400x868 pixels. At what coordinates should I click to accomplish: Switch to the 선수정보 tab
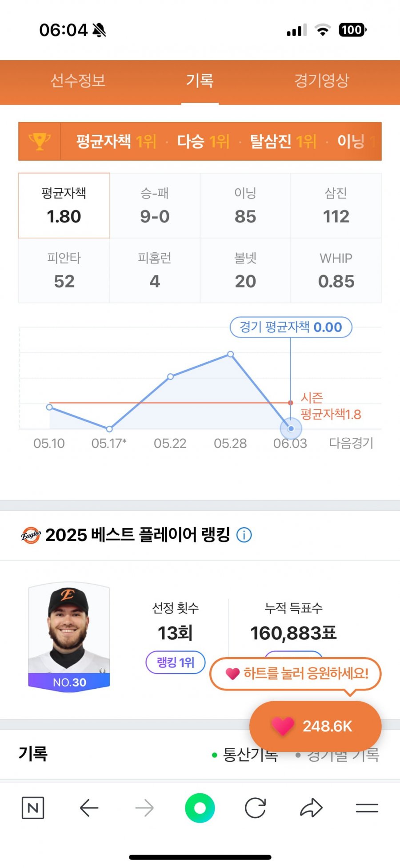[78, 81]
